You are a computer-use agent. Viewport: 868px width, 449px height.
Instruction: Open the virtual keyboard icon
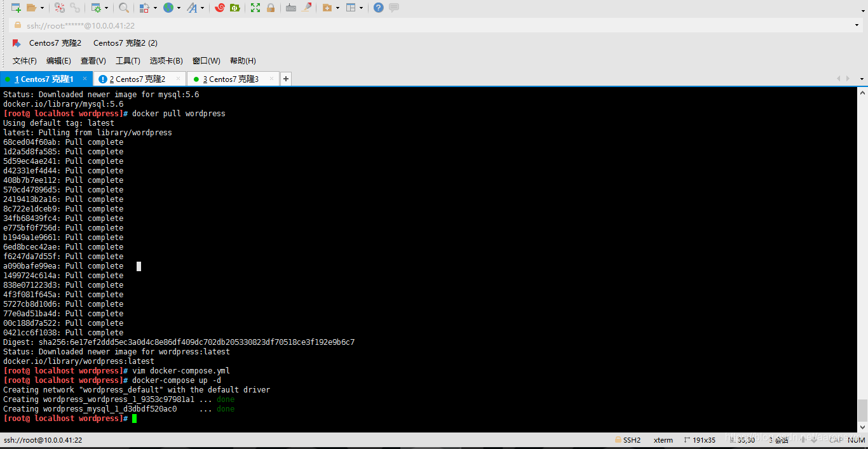point(291,8)
